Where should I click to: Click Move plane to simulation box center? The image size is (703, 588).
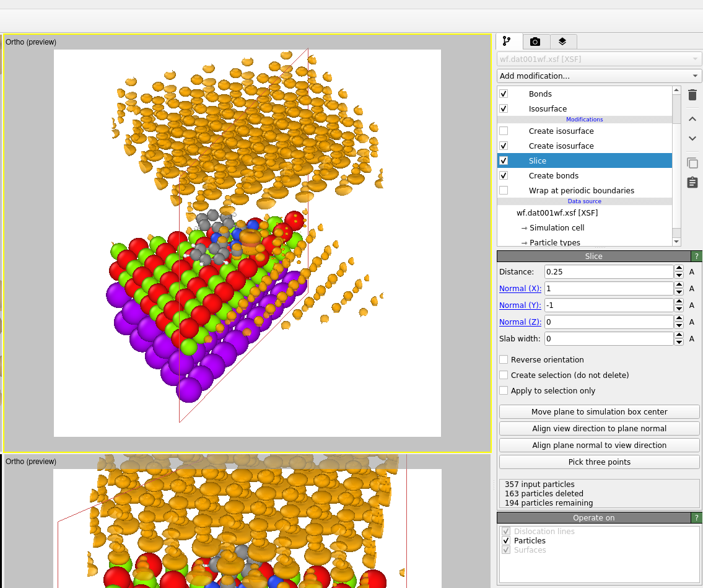(x=598, y=411)
